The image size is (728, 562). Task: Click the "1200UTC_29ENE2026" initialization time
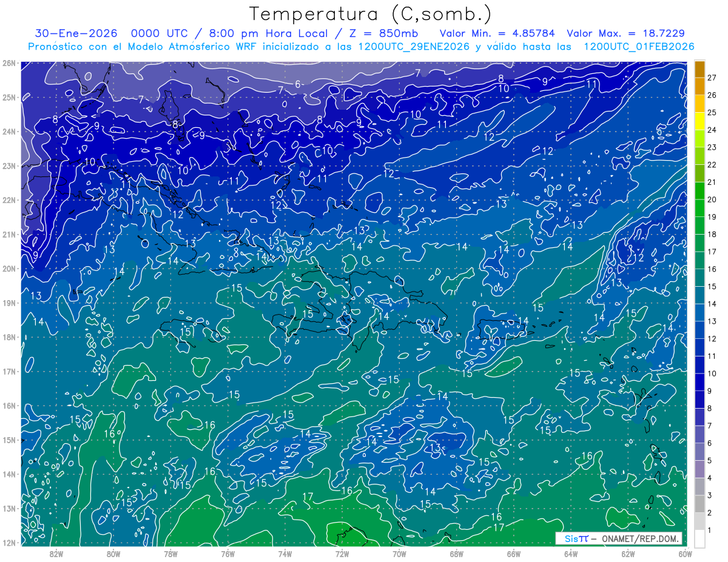click(414, 47)
